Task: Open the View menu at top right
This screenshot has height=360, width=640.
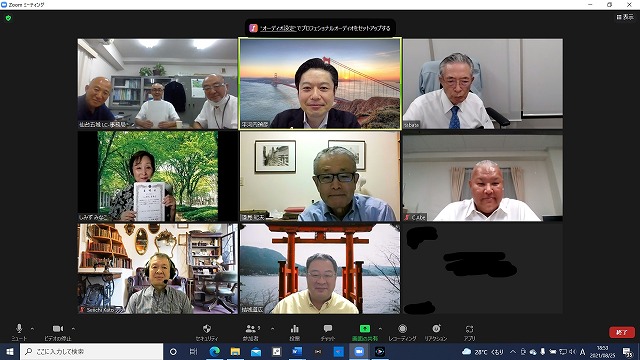Action: coord(625,17)
